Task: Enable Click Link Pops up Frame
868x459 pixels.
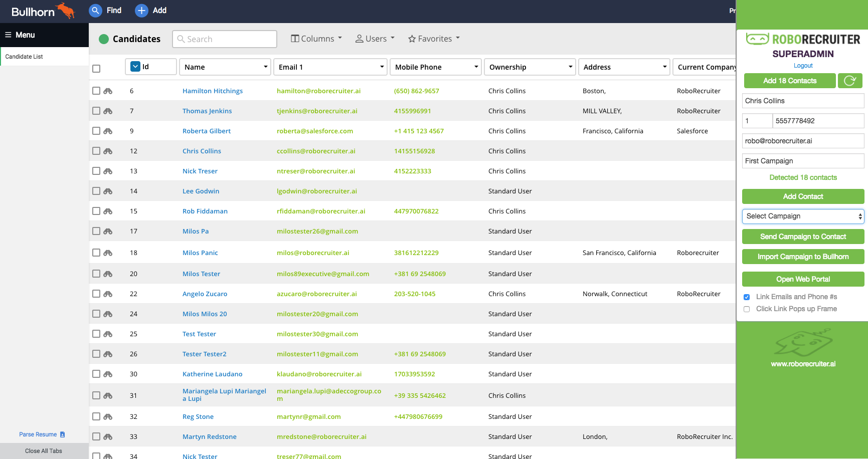Action: click(x=747, y=309)
